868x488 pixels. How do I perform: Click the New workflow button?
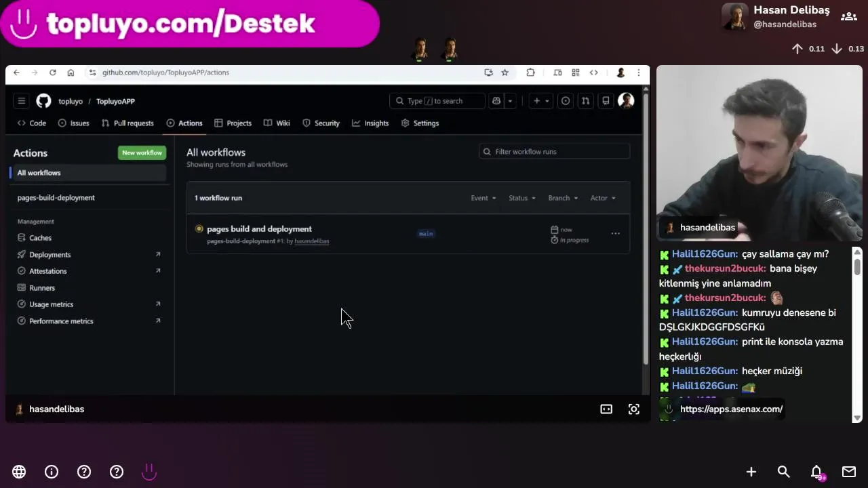[142, 152]
